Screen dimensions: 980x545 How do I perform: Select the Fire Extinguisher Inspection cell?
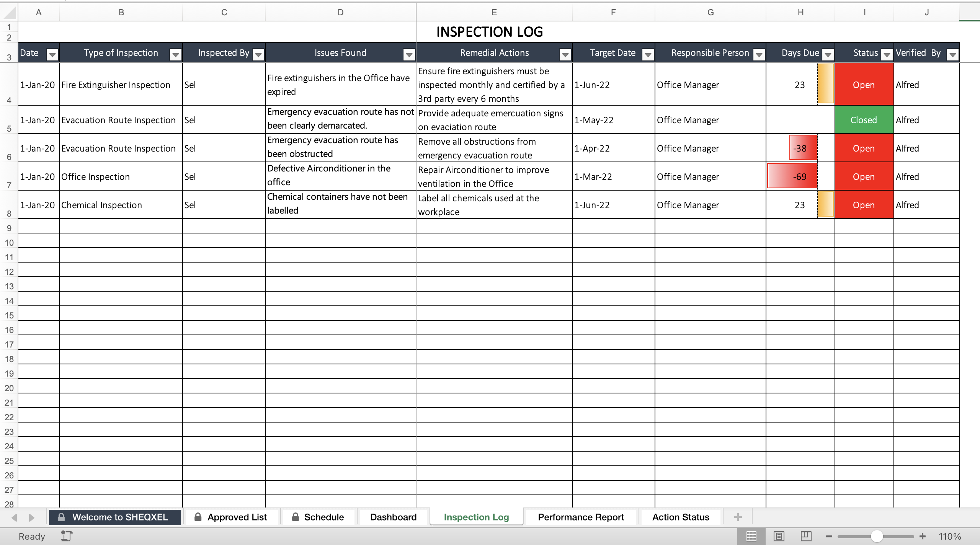(121, 85)
